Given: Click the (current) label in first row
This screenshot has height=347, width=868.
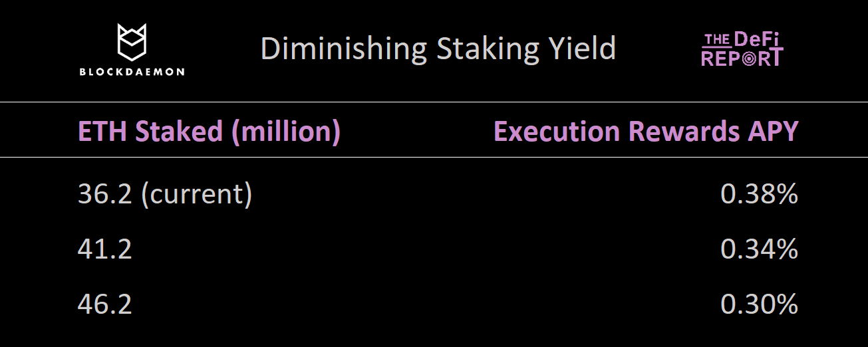Looking at the screenshot, I should pos(196,195).
